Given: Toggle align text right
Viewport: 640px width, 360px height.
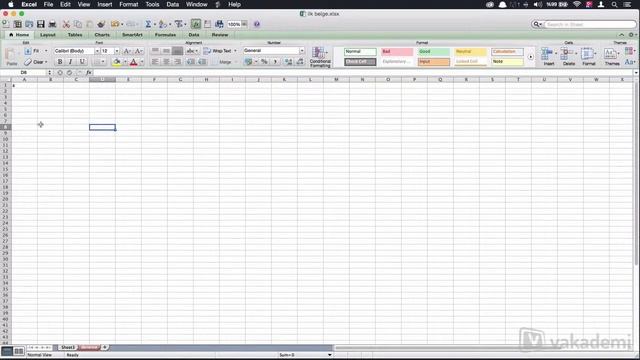Looking at the screenshot, I should [x=177, y=62].
